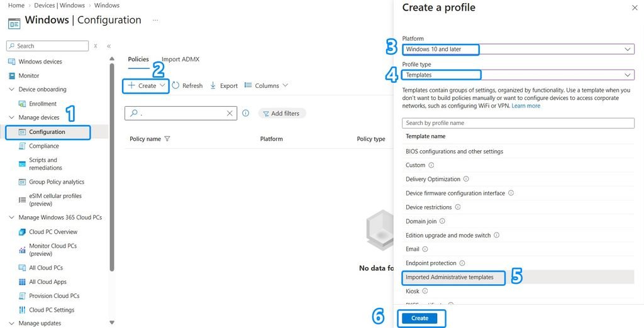Click the Compliance sidebar icon
The width and height of the screenshot is (644, 328).
(22, 146)
